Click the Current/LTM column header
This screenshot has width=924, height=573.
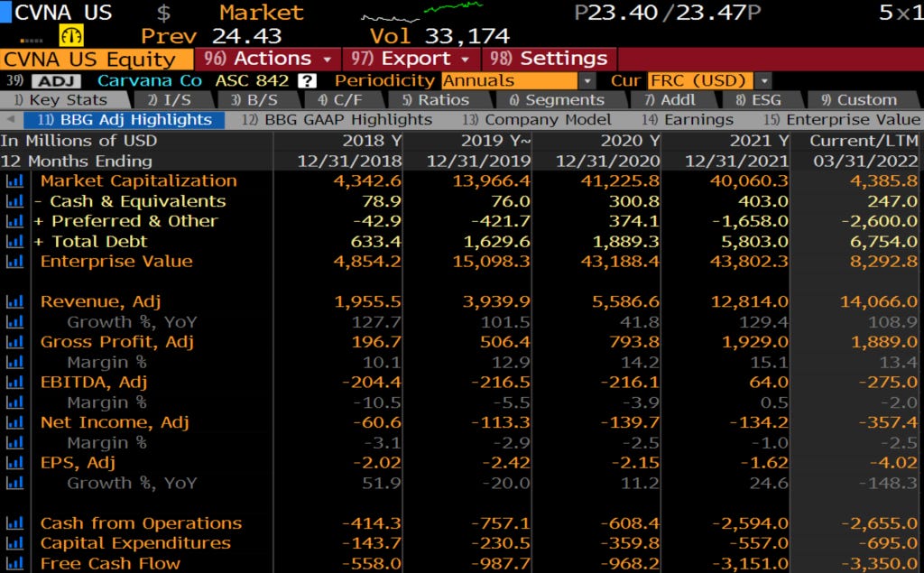point(864,141)
